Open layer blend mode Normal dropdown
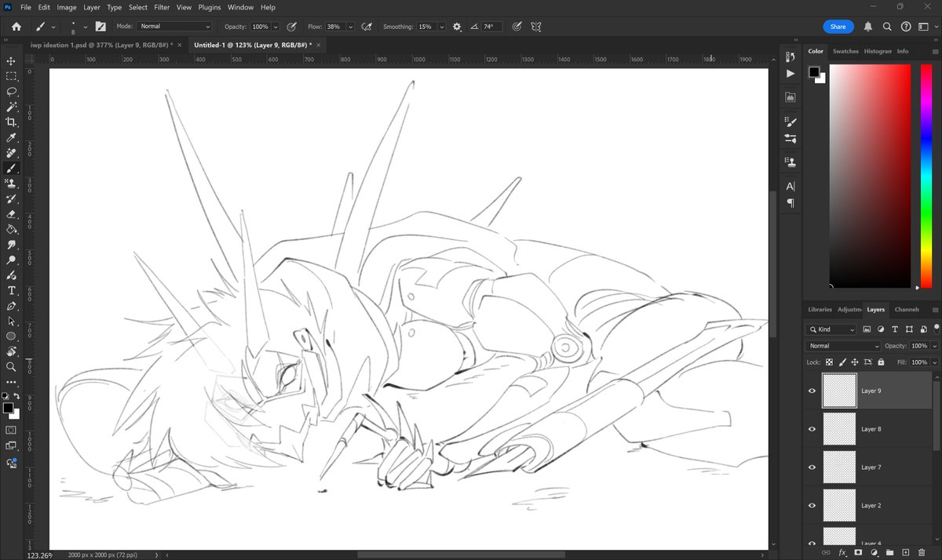Image resolution: width=942 pixels, height=560 pixels. point(844,346)
